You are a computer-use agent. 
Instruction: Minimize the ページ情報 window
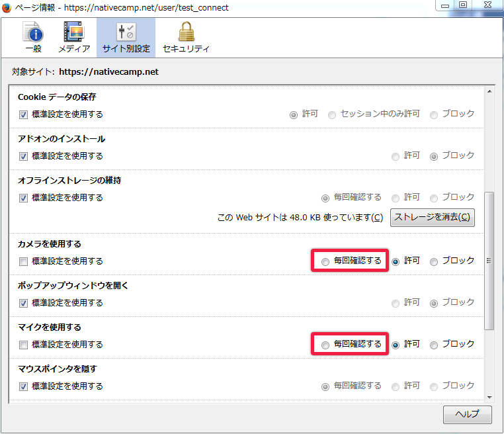[445, 5]
